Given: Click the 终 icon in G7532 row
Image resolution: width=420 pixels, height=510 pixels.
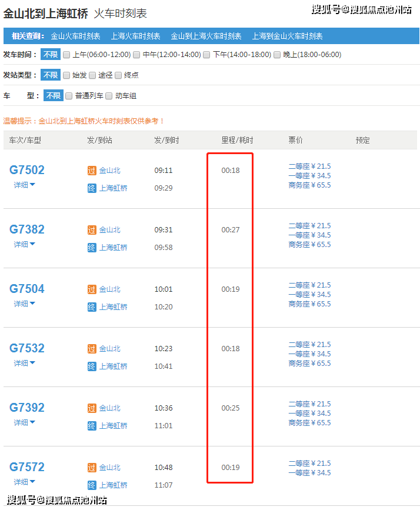Looking at the screenshot, I should point(92,366).
